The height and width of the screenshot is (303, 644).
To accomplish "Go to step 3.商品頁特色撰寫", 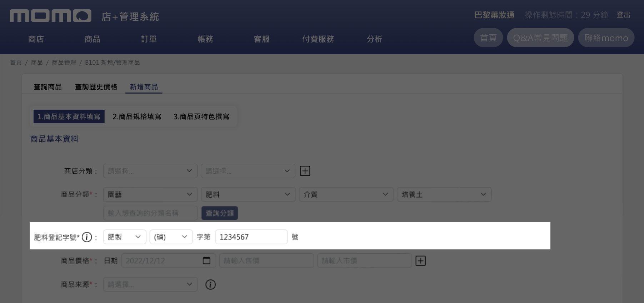I will pyautogui.click(x=201, y=116).
